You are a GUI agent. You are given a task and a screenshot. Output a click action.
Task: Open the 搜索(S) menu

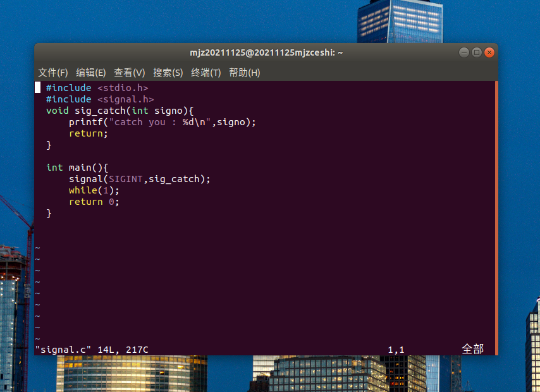(168, 73)
